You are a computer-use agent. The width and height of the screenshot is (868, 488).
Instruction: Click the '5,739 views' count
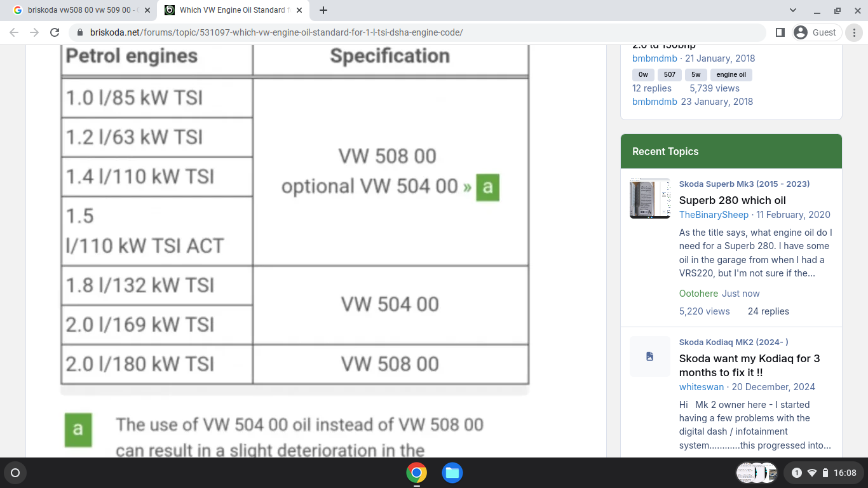715,88
